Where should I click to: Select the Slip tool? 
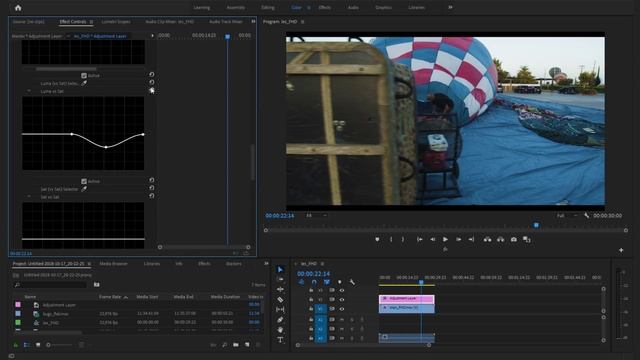(280, 309)
